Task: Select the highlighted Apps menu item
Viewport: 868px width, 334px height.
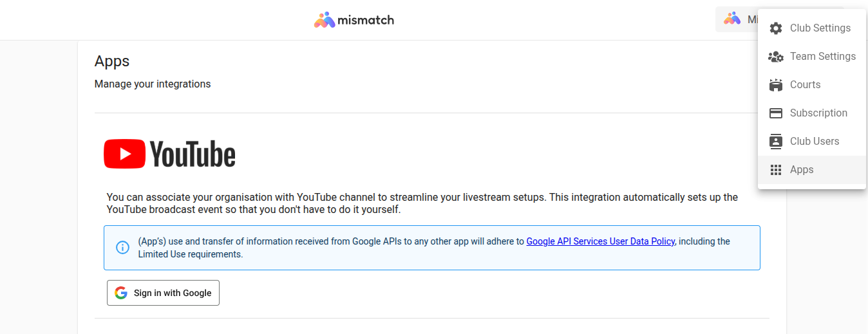Action: pyautogui.click(x=802, y=170)
